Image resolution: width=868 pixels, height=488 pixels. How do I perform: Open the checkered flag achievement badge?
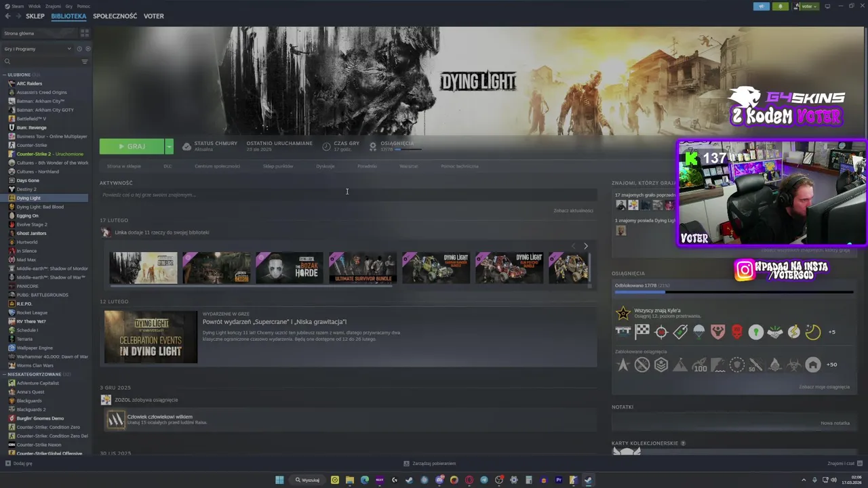pos(642,331)
